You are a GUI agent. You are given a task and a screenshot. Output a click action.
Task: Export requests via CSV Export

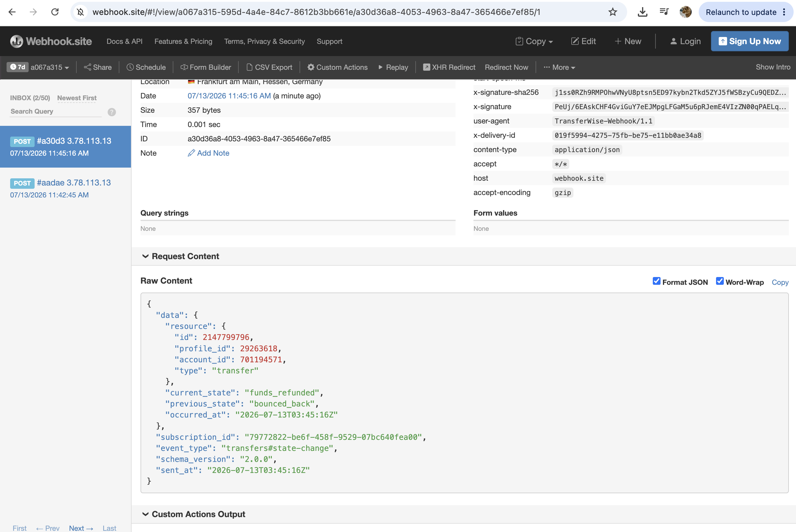point(269,67)
